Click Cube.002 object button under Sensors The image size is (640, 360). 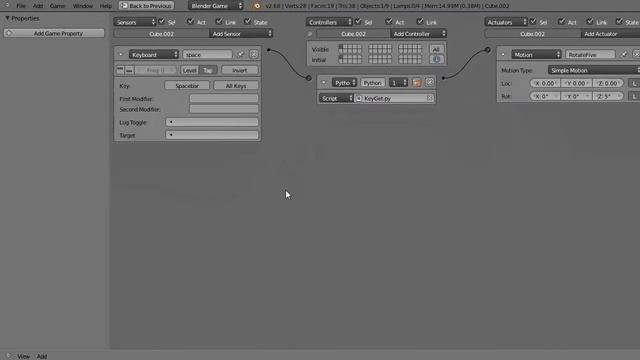(162, 34)
